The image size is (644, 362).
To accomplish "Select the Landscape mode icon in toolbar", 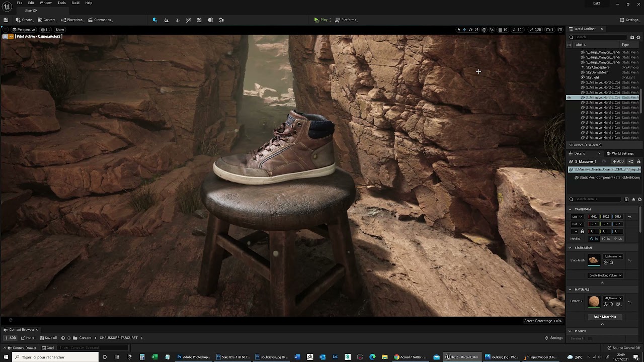I will coord(166,20).
